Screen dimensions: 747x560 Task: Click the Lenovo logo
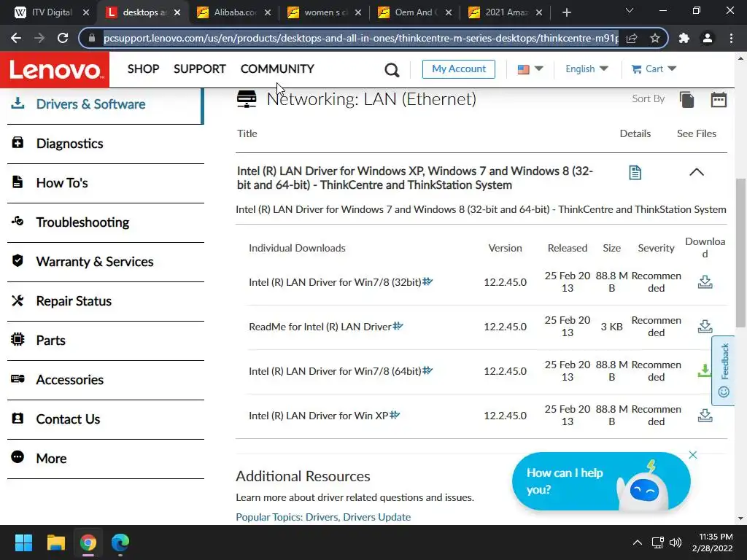54,69
